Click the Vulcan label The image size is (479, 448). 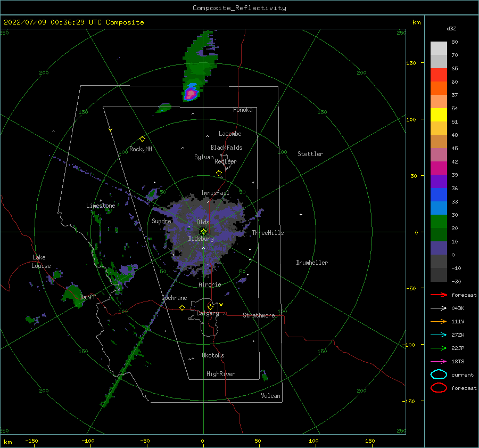(x=271, y=396)
